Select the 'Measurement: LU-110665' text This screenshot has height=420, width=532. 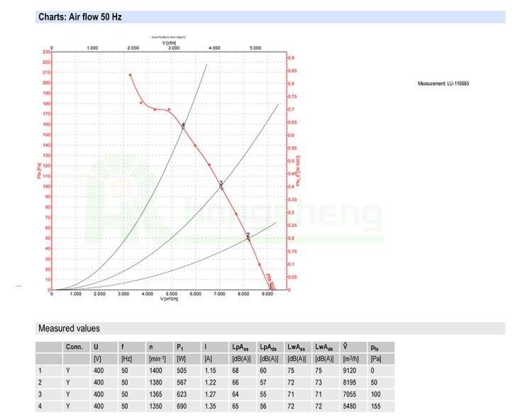[443, 84]
